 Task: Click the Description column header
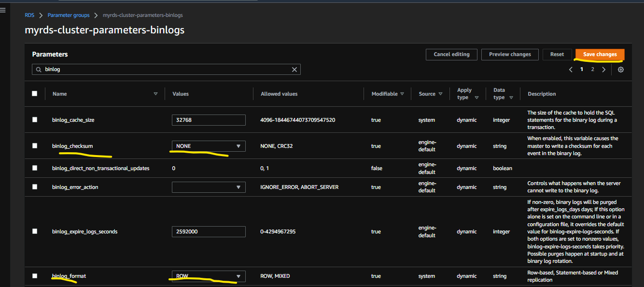point(542,94)
